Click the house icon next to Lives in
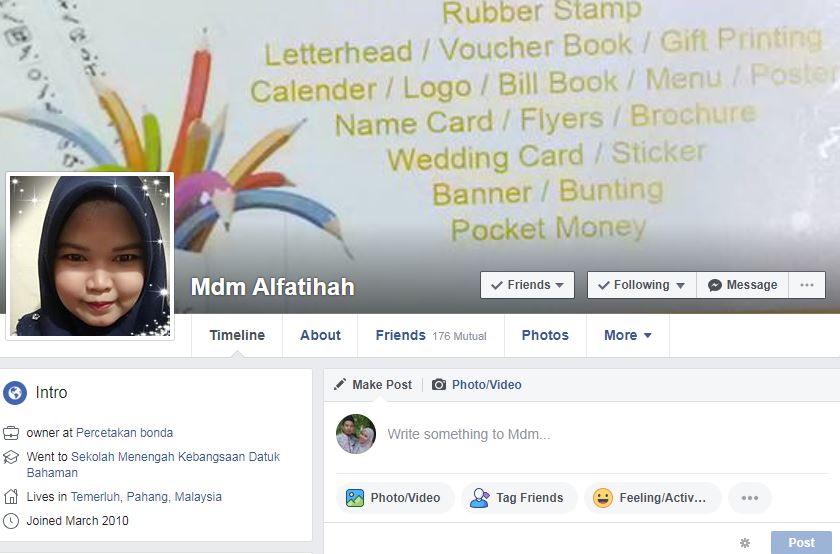The width and height of the screenshot is (840, 554). 11,497
